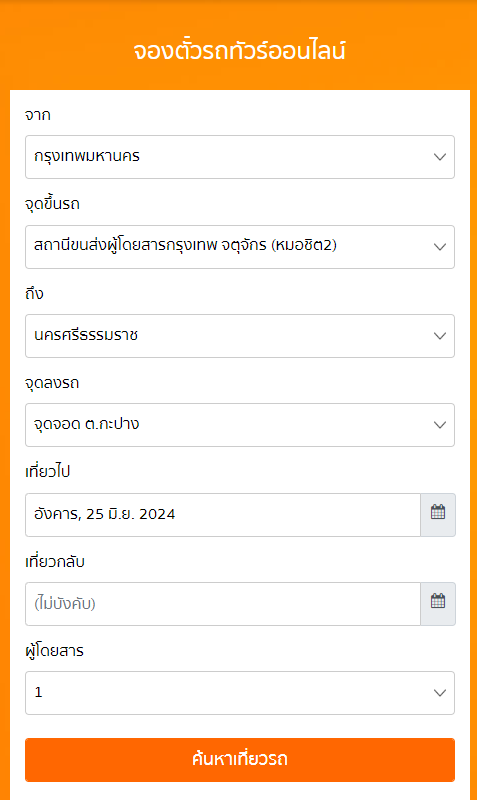Click chevron arrow on นครศรีธรรมราช dropdown

pyautogui.click(x=440, y=336)
